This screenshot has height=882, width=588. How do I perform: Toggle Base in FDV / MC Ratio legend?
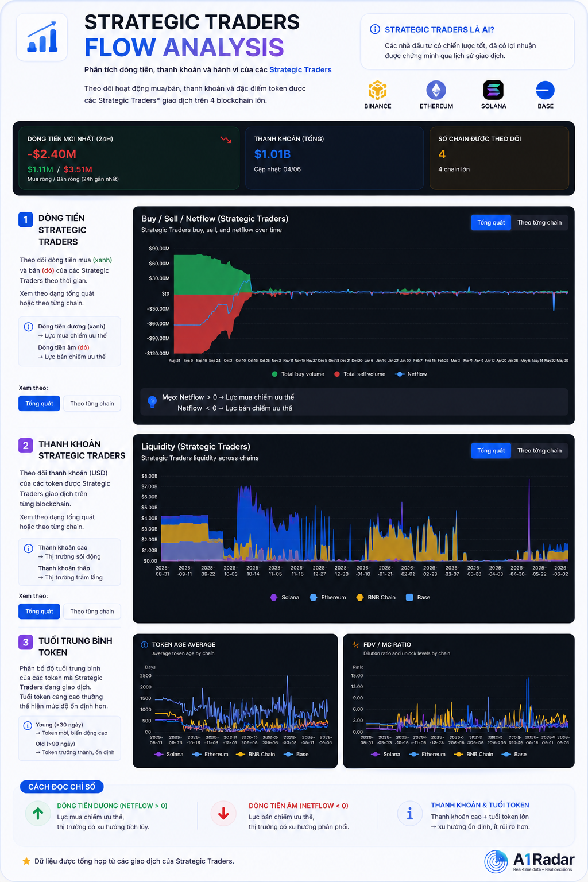click(x=514, y=755)
